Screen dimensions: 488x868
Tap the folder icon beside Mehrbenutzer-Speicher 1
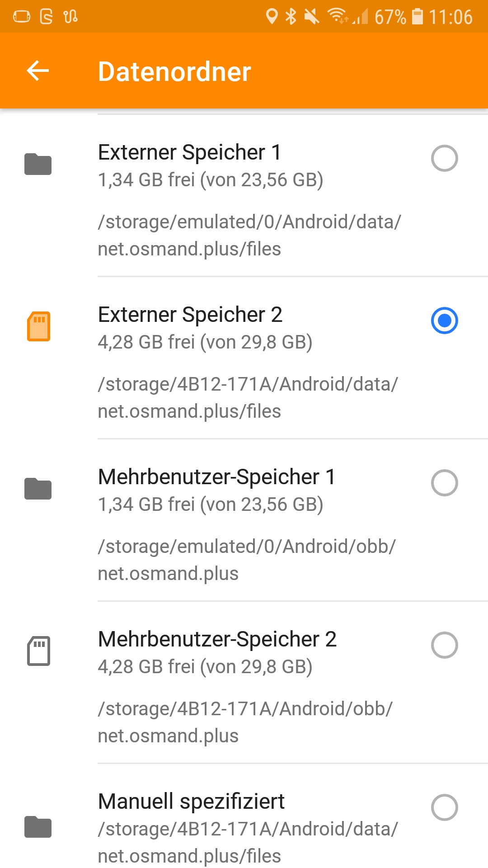[x=38, y=489]
